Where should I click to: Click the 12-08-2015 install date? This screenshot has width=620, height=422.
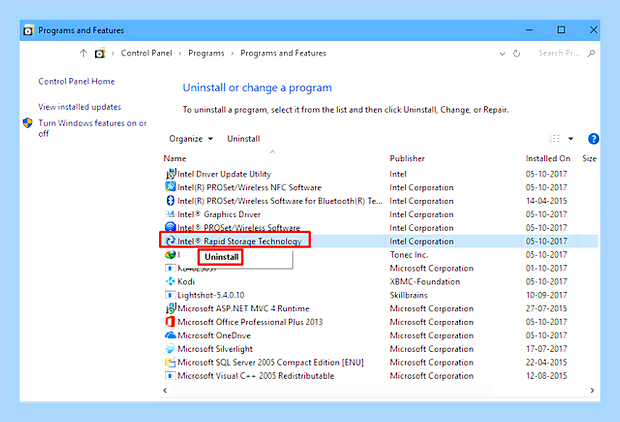pos(546,376)
